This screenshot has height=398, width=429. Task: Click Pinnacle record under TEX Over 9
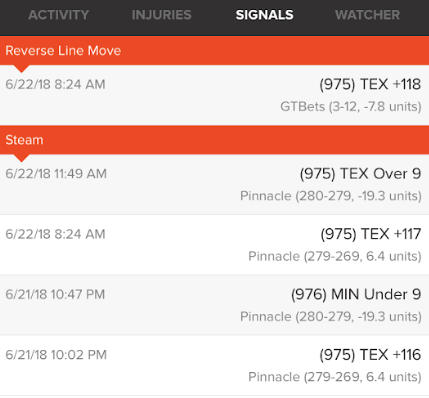(x=331, y=196)
